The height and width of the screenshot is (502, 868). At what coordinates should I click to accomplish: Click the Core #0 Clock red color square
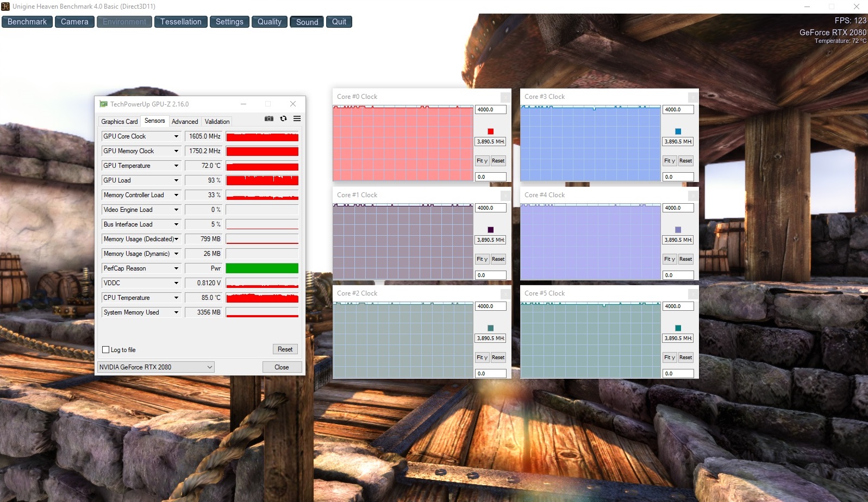(x=490, y=131)
